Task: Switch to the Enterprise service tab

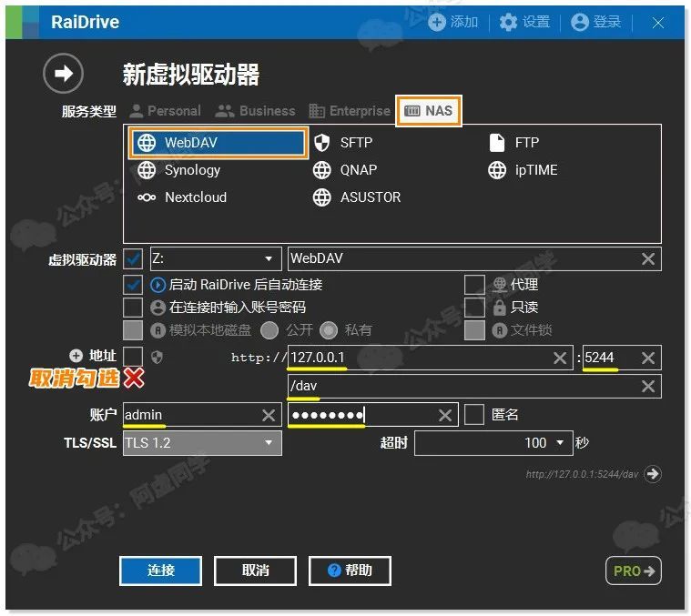Action: 350,111
